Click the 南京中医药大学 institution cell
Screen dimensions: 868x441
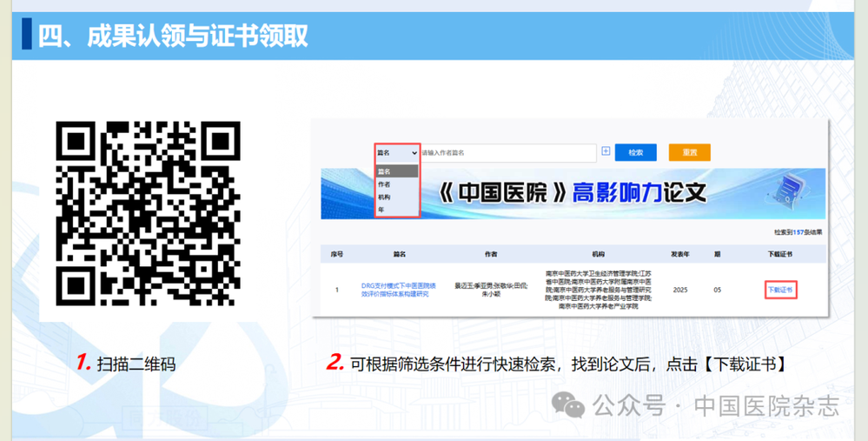coord(599,290)
